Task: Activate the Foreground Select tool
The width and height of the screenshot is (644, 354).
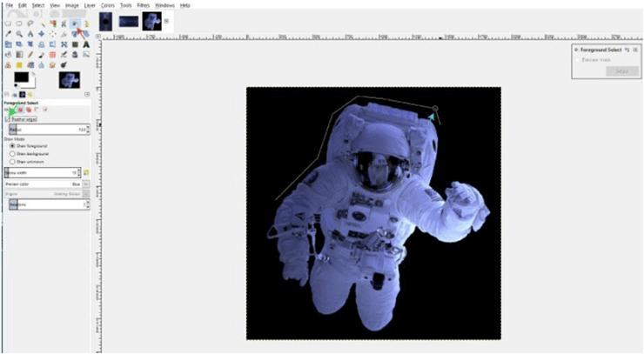Action: click(76, 23)
